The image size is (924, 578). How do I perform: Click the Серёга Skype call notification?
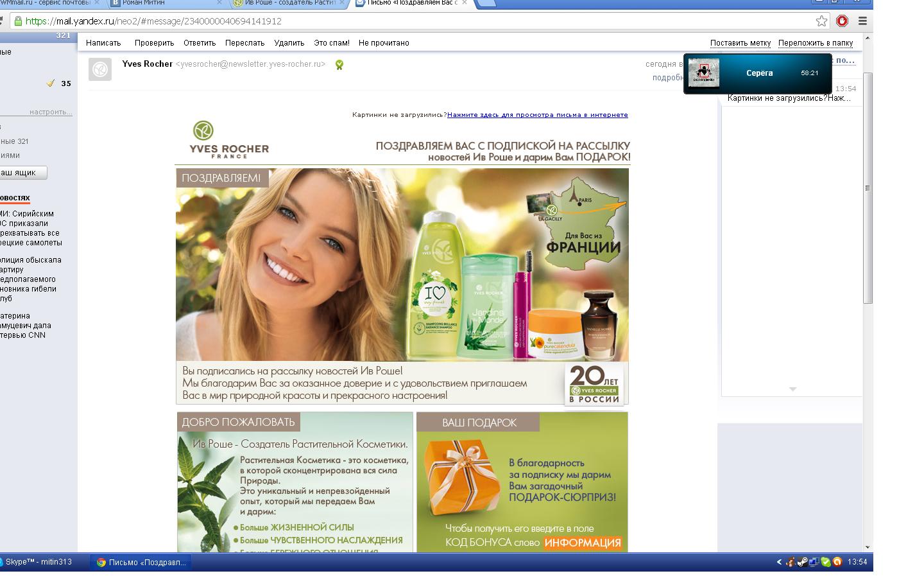click(758, 73)
